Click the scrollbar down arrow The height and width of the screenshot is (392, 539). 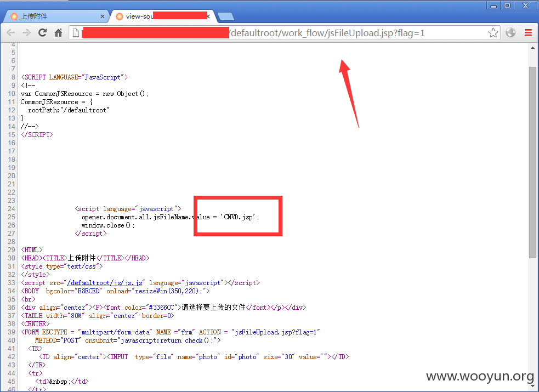pos(532,387)
